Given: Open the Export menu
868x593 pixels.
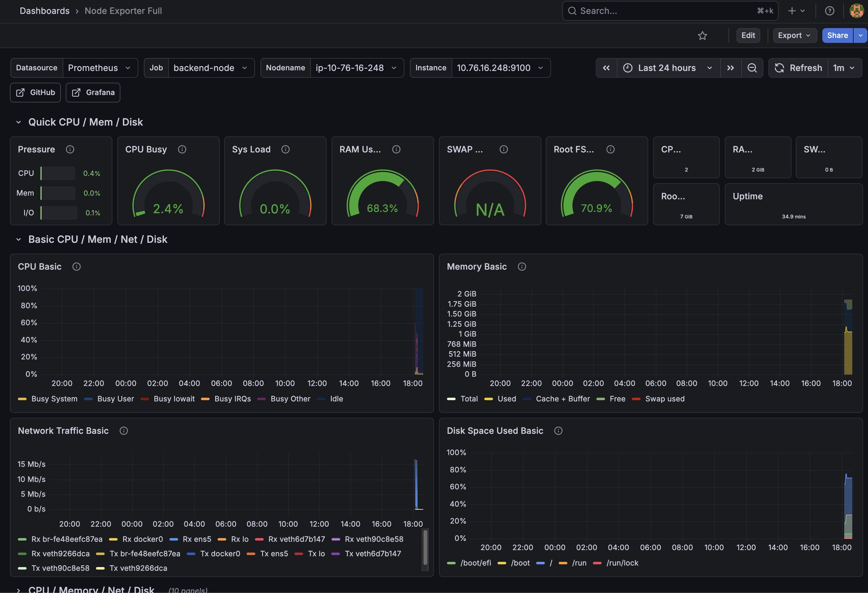Looking at the screenshot, I should coord(795,35).
